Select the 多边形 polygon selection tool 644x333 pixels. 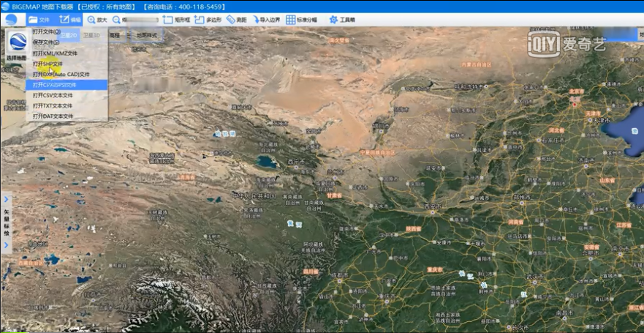click(208, 20)
